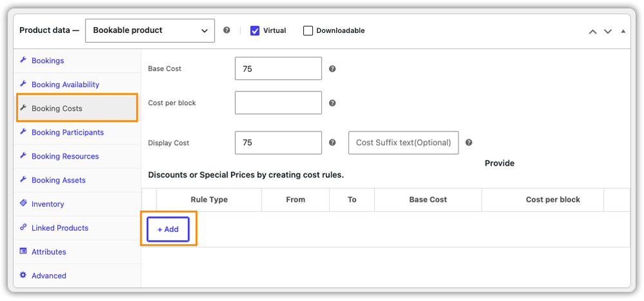The width and height of the screenshot is (644, 301).
Task: Click help icon beside Base Cost field
Action: pos(333,69)
